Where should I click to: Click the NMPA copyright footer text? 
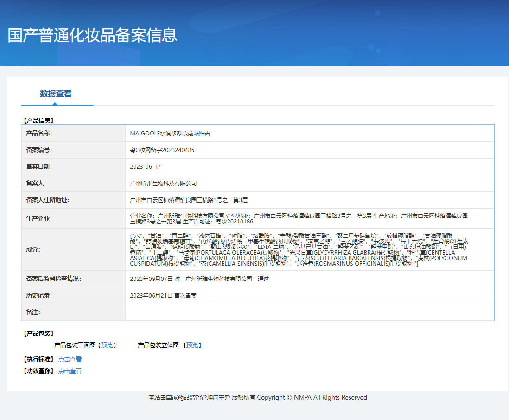(258, 398)
